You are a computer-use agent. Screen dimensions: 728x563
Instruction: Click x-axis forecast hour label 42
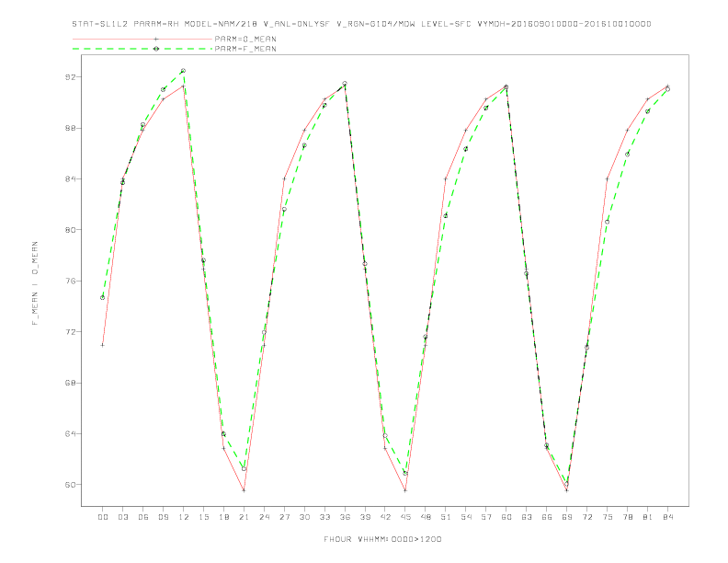click(x=385, y=517)
